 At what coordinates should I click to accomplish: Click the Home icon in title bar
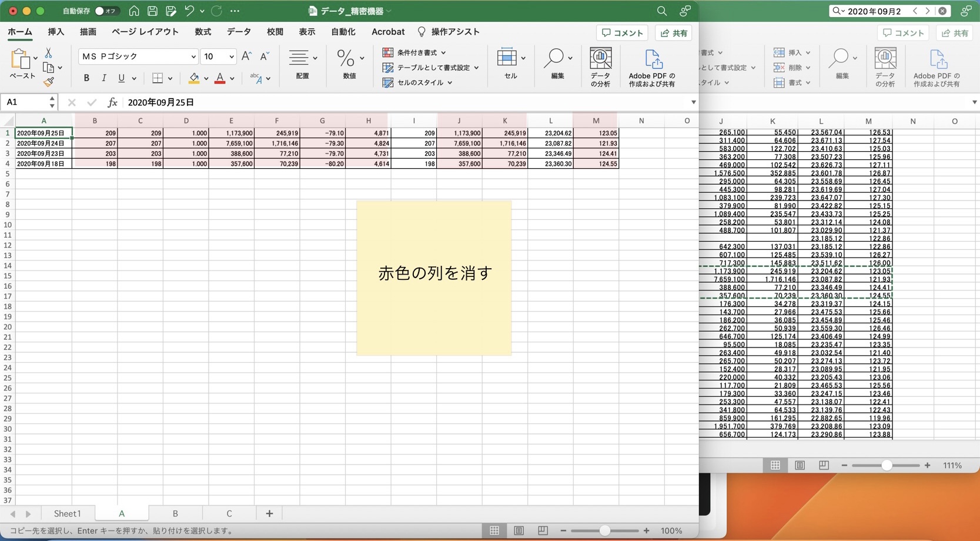point(134,11)
